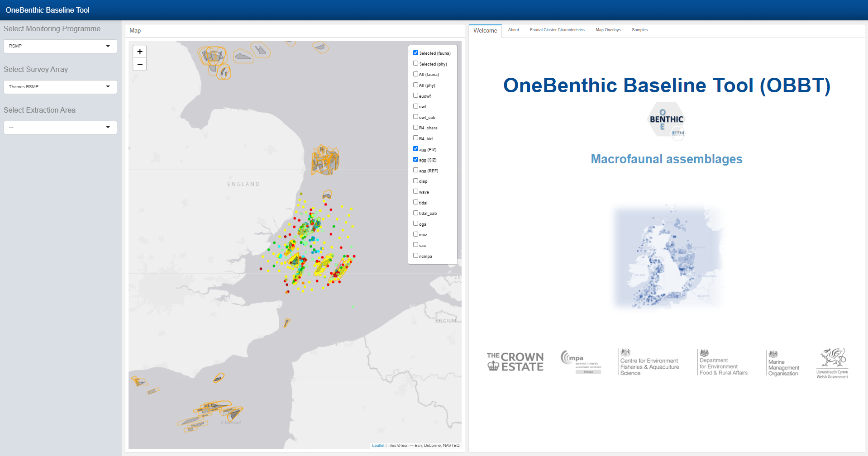Viewport: 868px width, 456px height.
Task: Click the Leaflet attribution link
Action: pos(378,446)
